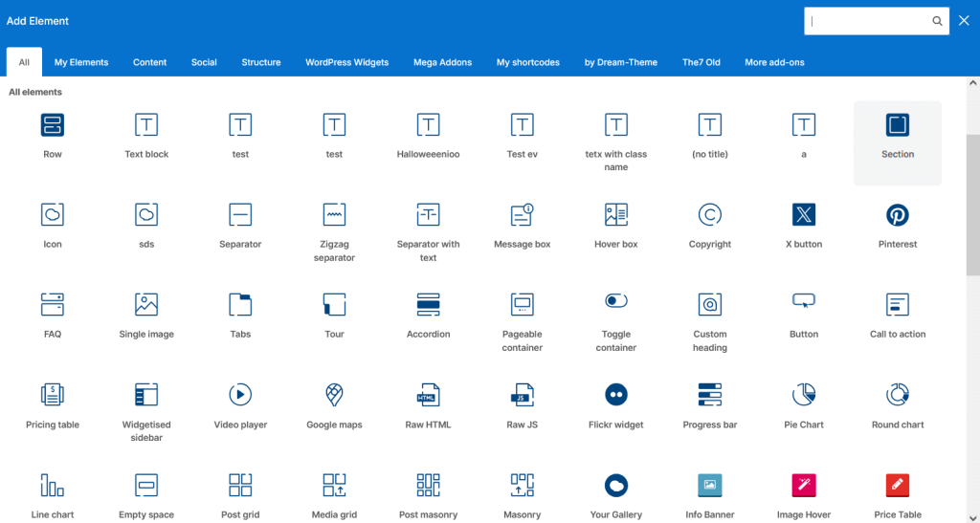Viewport: 980px width, 523px height.
Task: Add the Post grid element
Action: pyautogui.click(x=240, y=496)
